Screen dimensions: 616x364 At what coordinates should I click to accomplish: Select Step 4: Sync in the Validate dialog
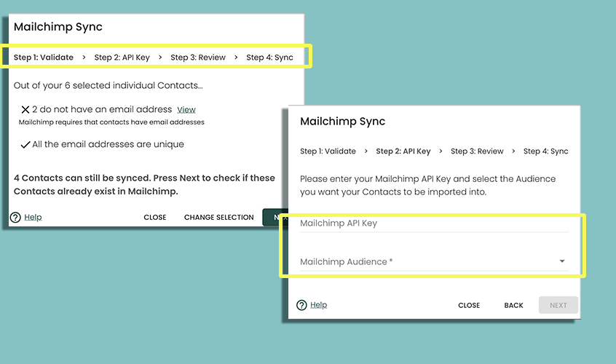[269, 57]
